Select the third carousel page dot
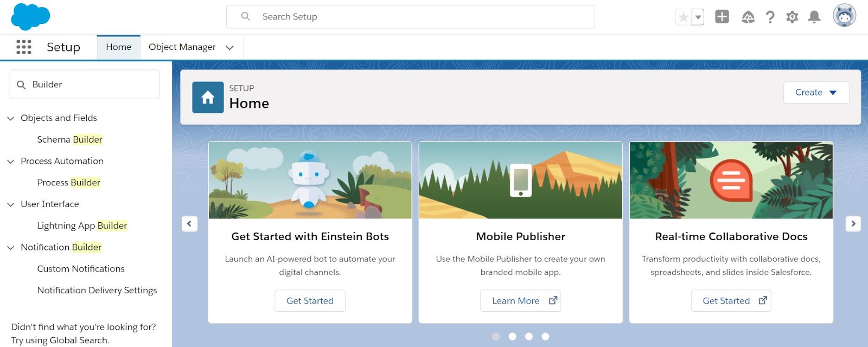This screenshot has width=868, height=347. point(529,337)
